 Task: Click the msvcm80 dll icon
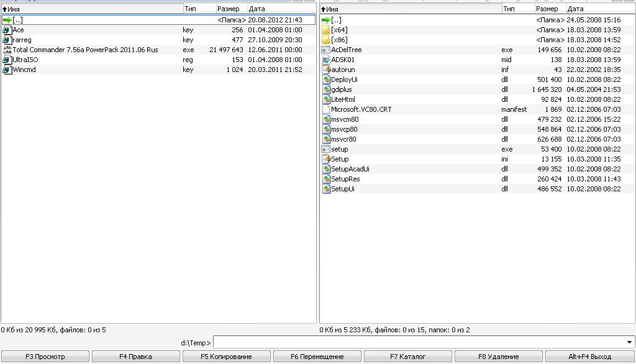click(x=325, y=119)
